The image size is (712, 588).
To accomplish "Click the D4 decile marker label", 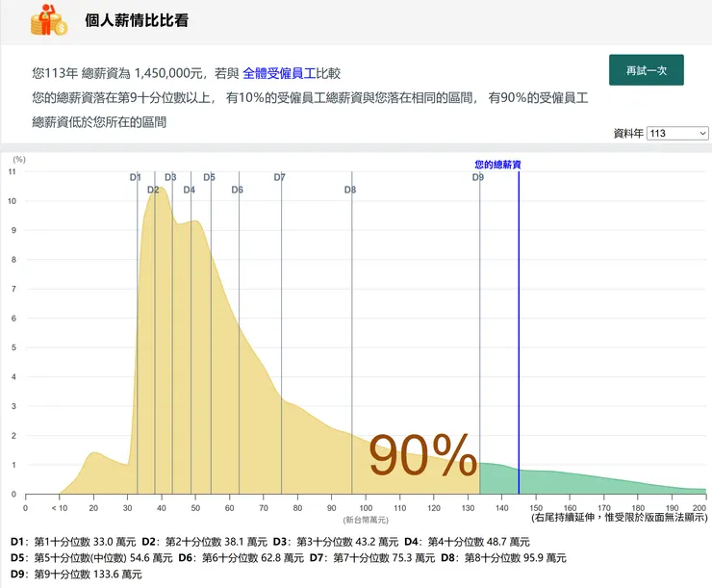I will pyautogui.click(x=189, y=190).
